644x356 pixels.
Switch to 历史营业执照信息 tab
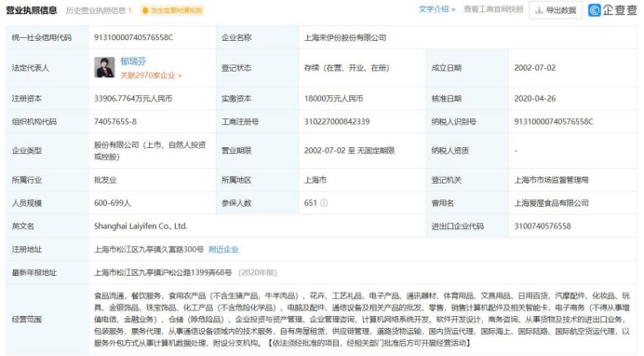click(x=99, y=10)
